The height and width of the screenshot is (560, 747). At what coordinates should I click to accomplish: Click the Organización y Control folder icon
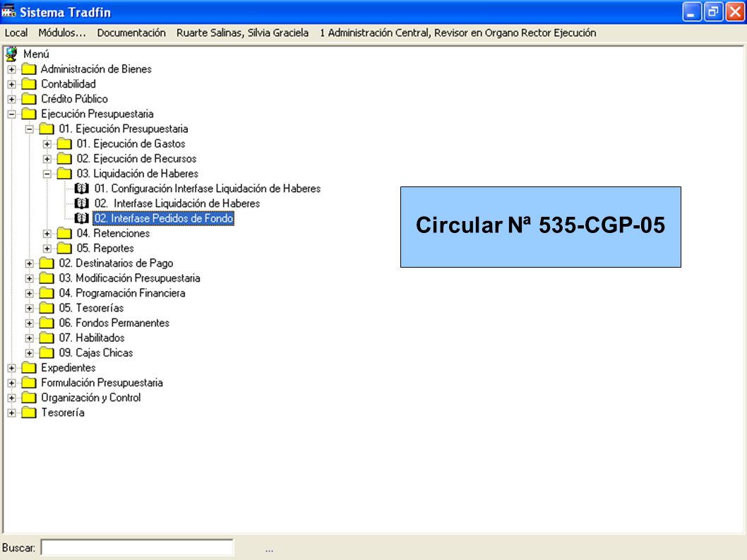(29, 398)
